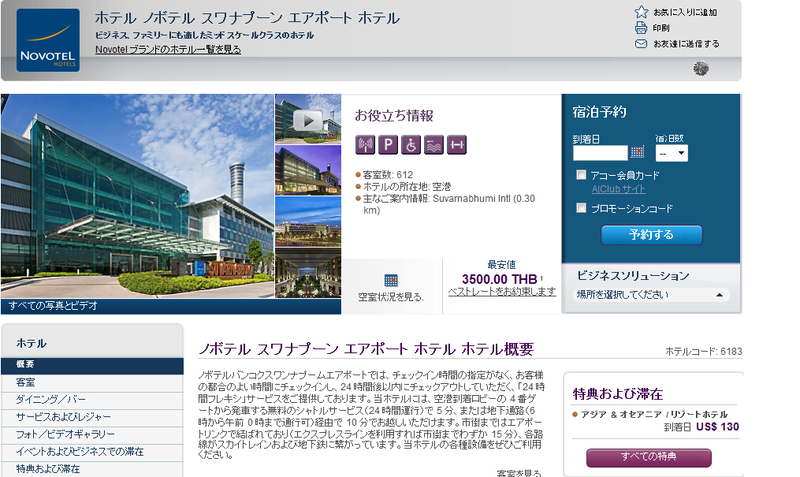Screen dimensions: 800x477
Task: Click the parking P amenity icon
Action: (x=388, y=145)
